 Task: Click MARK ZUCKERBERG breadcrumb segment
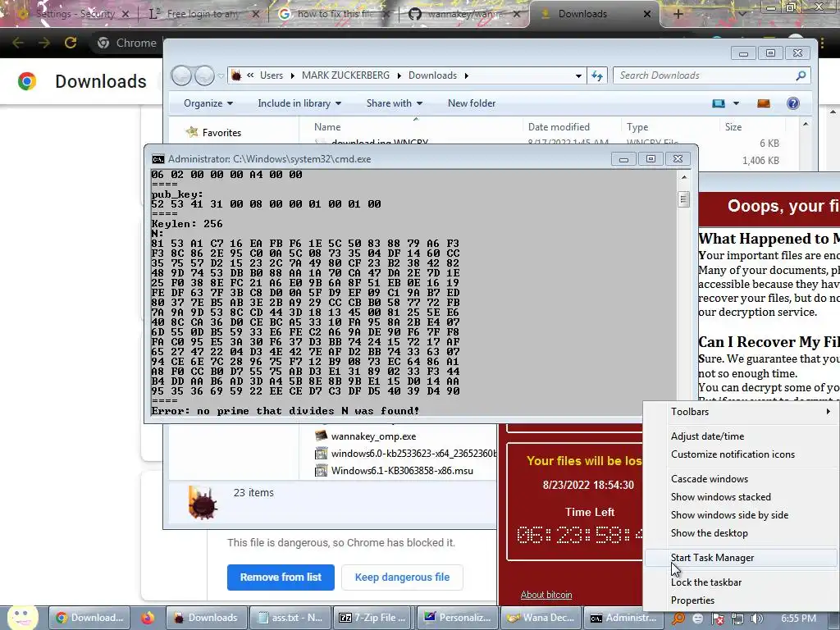[345, 75]
